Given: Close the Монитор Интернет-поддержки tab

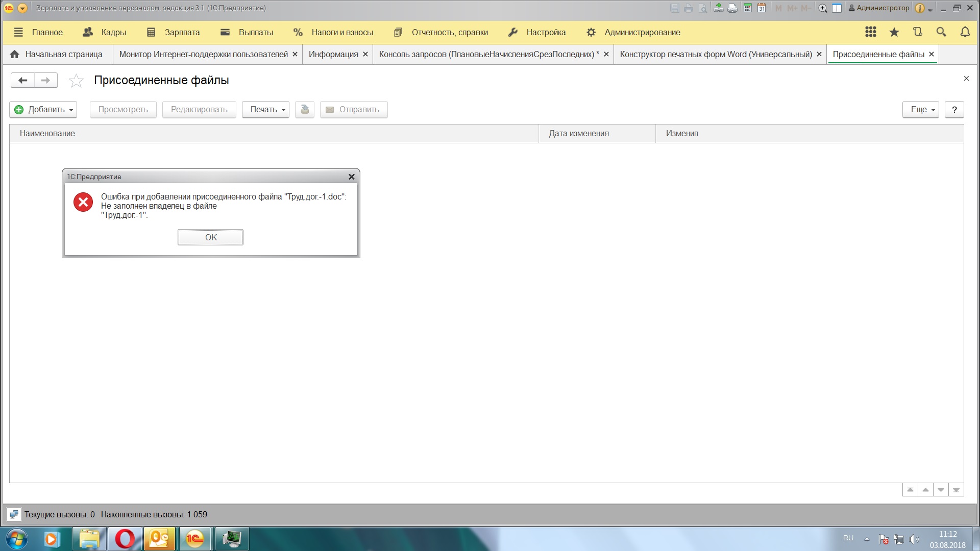Looking at the screenshot, I should (x=295, y=54).
